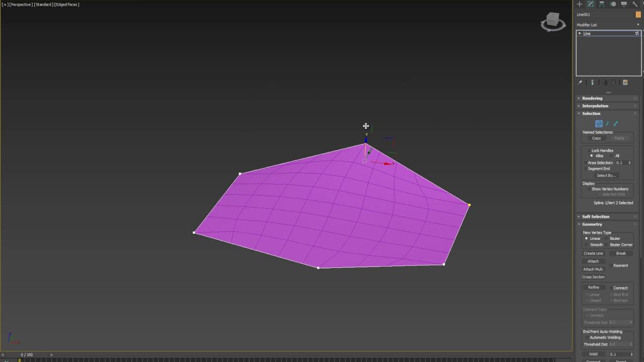This screenshot has width=644, height=362.
Task: Click the Line001 object name field
Action: (x=605, y=15)
